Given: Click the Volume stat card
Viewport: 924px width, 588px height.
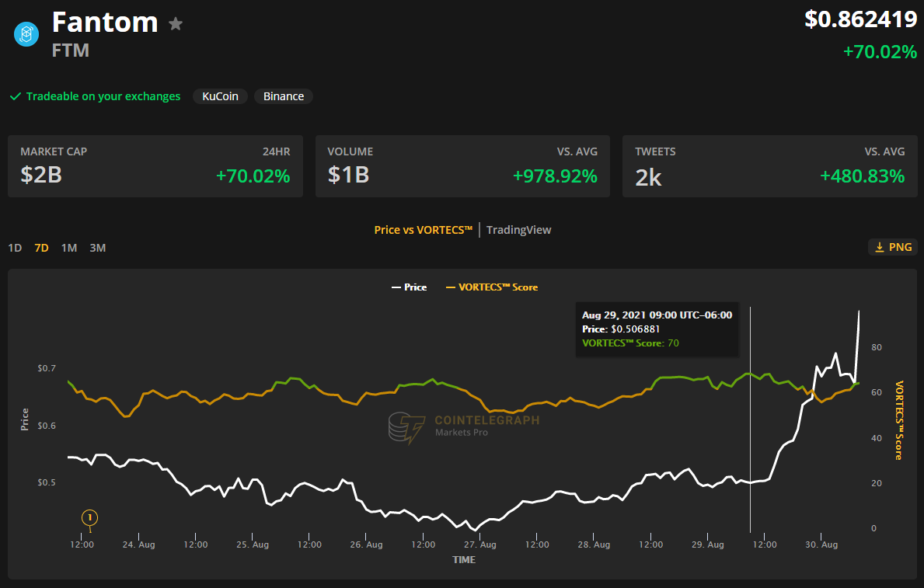Looking at the screenshot, I should 462,166.
